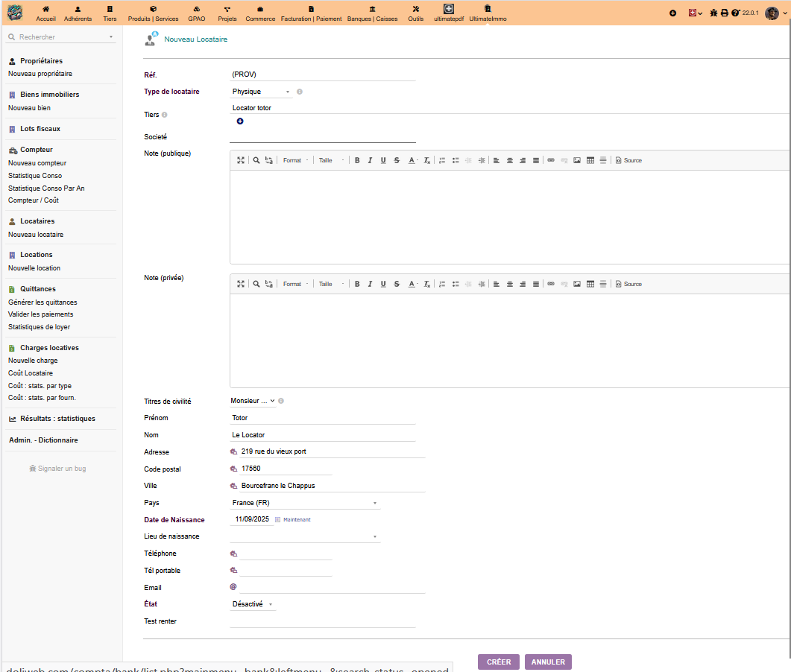Open the État status dropdown
Screen dimensions: 791x672
tap(253, 604)
